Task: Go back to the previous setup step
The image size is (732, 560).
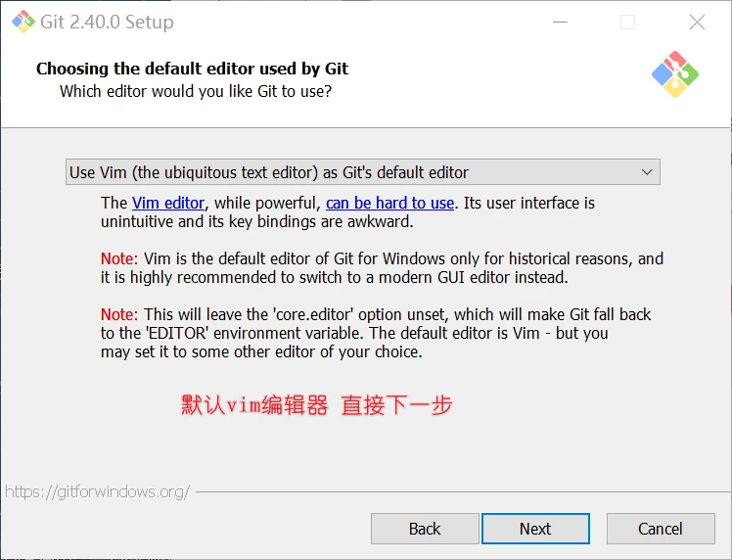Action: 425,529
